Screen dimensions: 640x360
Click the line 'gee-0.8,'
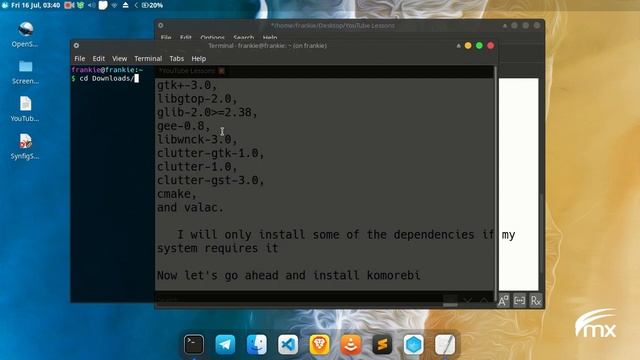pos(184,126)
